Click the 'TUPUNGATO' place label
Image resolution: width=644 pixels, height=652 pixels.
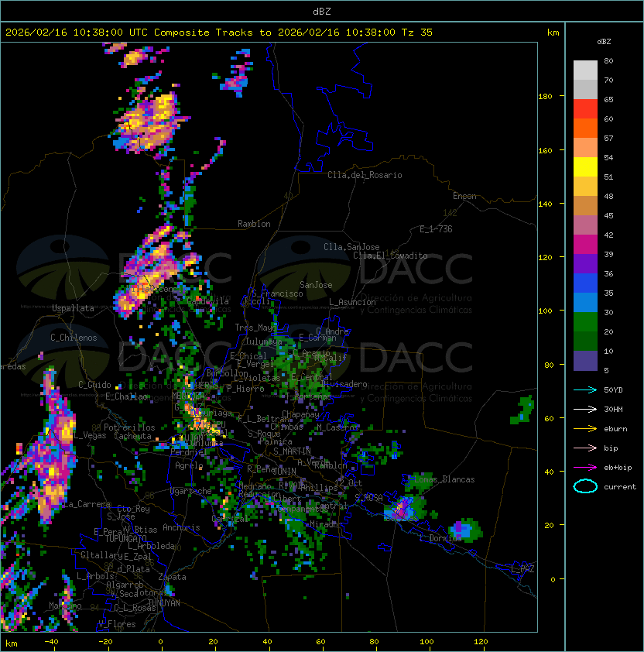pos(125,539)
